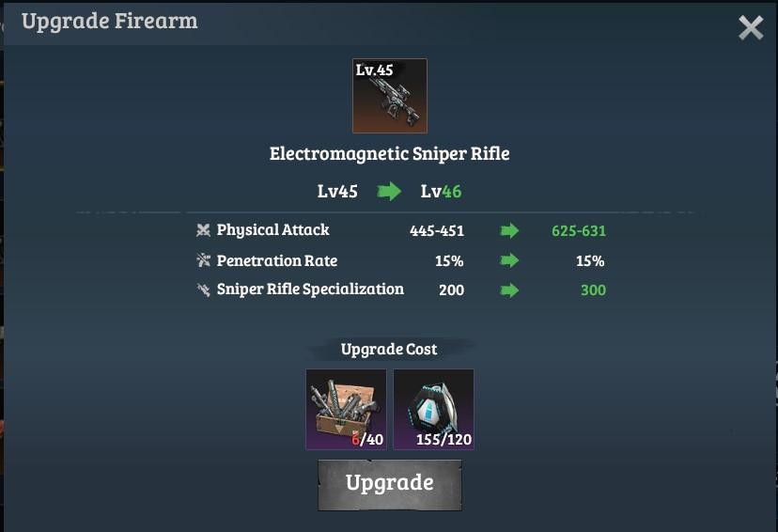Image resolution: width=778 pixels, height=532 pixels.
Task: Click the green arrow in Specialization row
Action: [x=509, y=290]
